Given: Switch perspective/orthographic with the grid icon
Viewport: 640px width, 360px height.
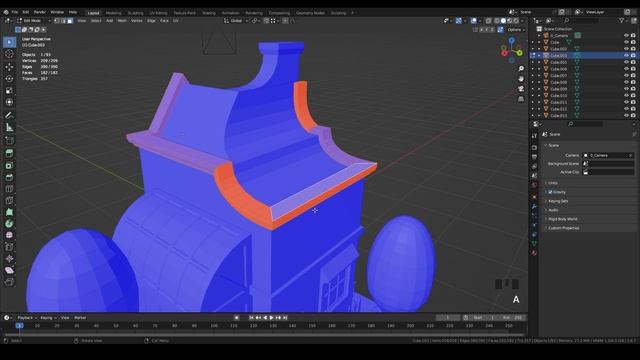Looking at the screenshot, I should tap(521, 99).
